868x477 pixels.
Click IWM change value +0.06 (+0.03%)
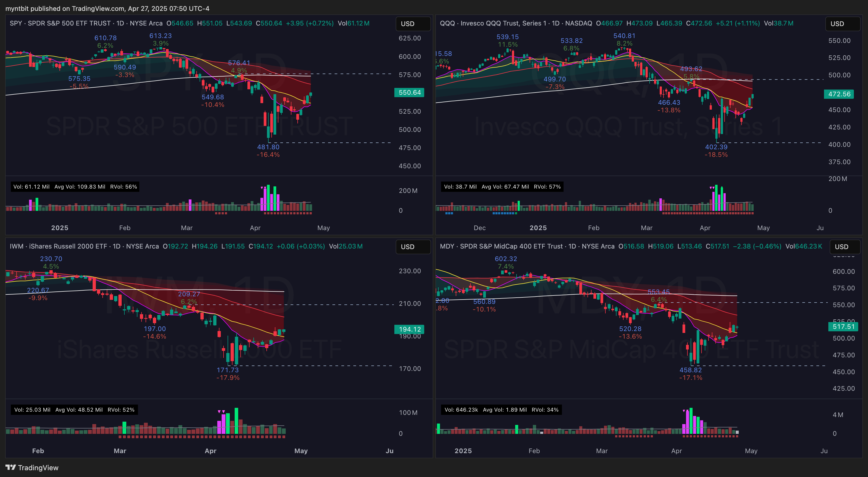click(x=301, y=246)
